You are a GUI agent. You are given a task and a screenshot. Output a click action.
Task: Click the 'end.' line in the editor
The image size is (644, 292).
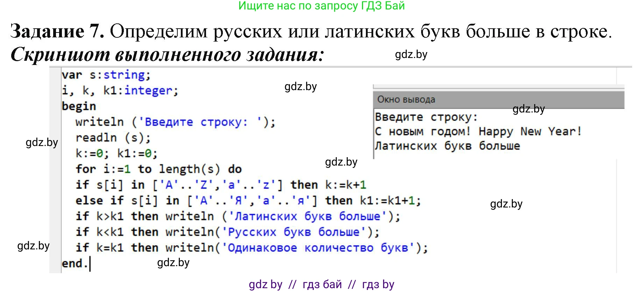tap(75, 263)
